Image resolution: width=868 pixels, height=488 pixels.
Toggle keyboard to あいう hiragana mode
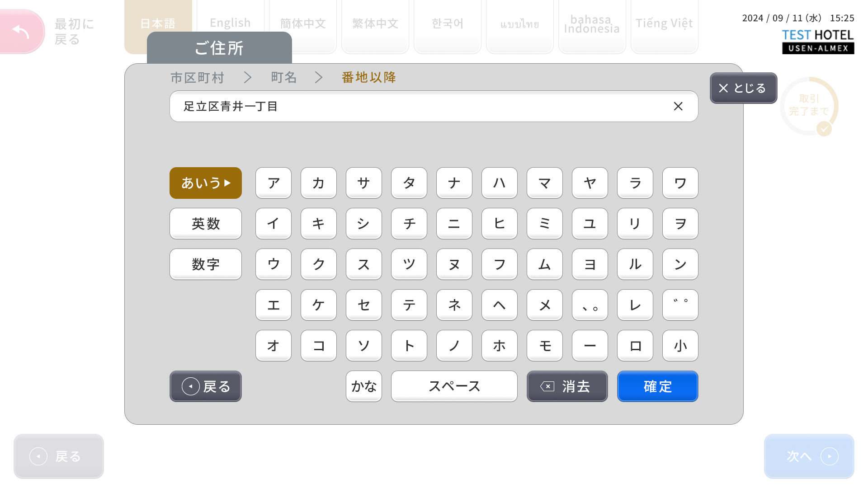click(x=205, y=183)
